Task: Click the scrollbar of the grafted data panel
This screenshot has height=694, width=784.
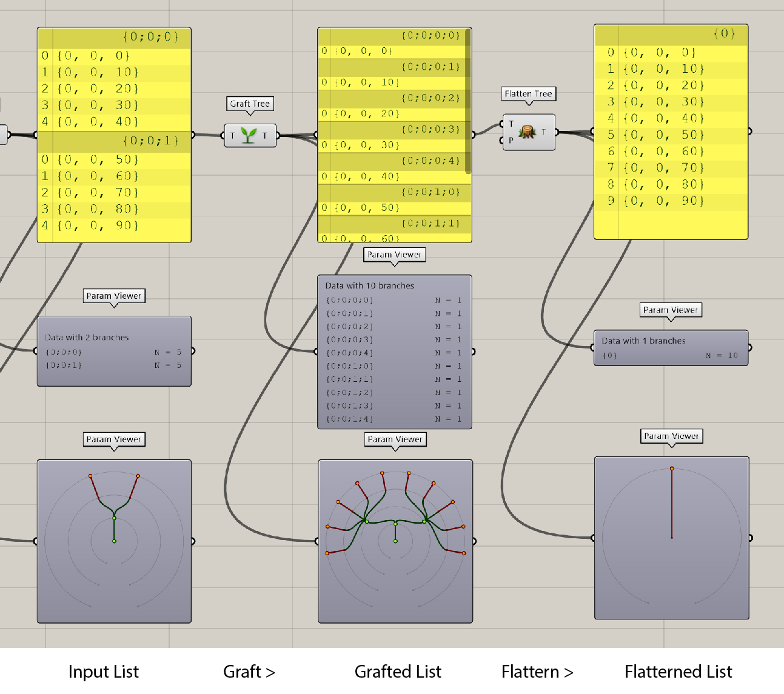Action: pos(468,101)
